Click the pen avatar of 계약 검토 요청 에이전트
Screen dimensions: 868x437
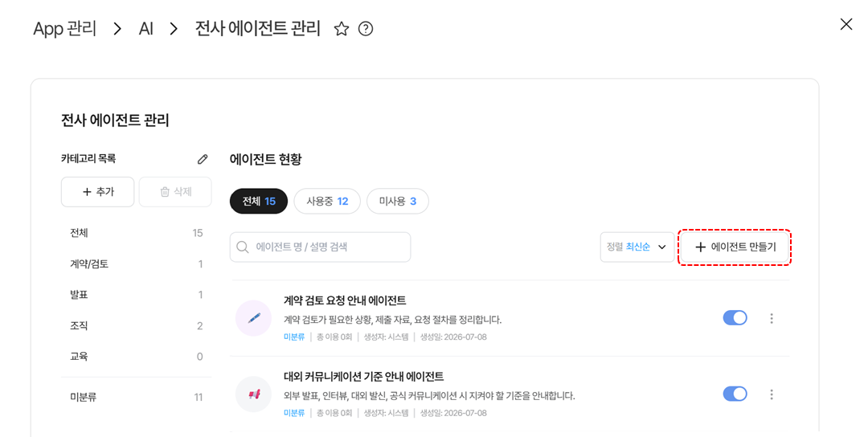point(253,318)
